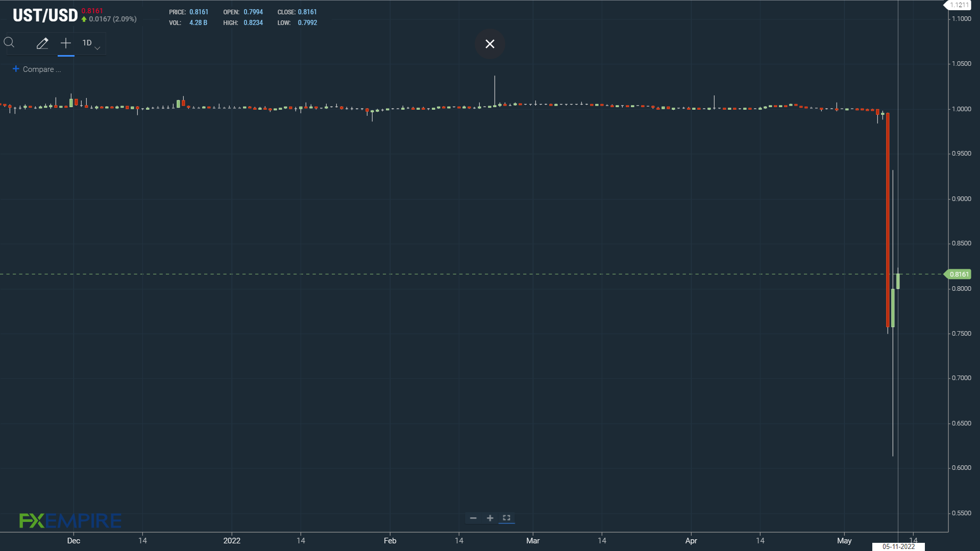Click the 0.0167 (2.09%) change text
Viewport: 980px width, 551px height.
click(x=113, y=19)
